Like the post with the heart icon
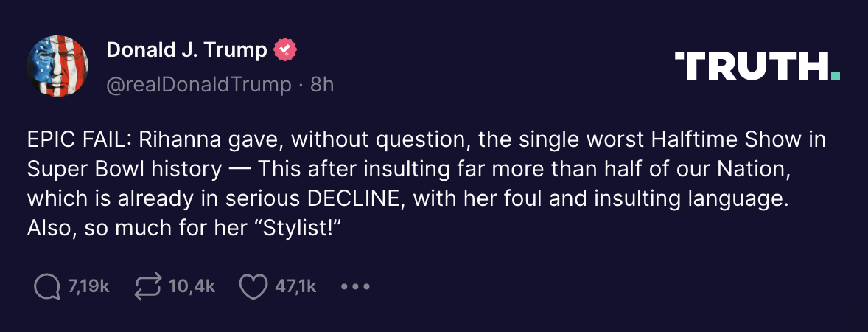This screenshot has width=868, height=332. [x=253, y=287]
